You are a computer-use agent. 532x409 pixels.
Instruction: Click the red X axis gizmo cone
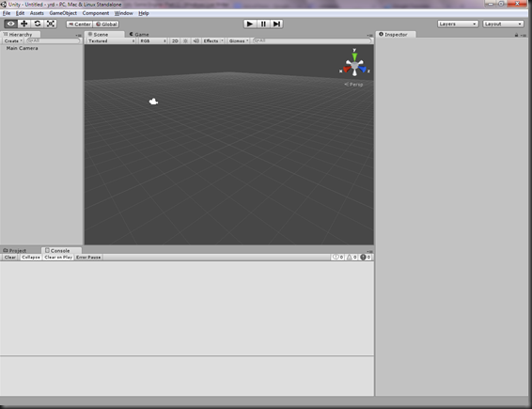coord(347,70)
